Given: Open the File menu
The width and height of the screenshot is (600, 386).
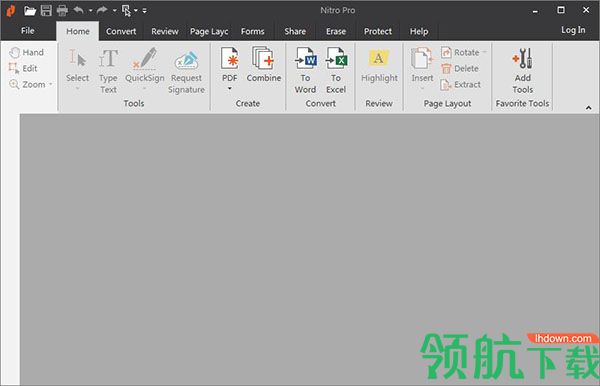Looking at the screenshot, I should (28, 31).
